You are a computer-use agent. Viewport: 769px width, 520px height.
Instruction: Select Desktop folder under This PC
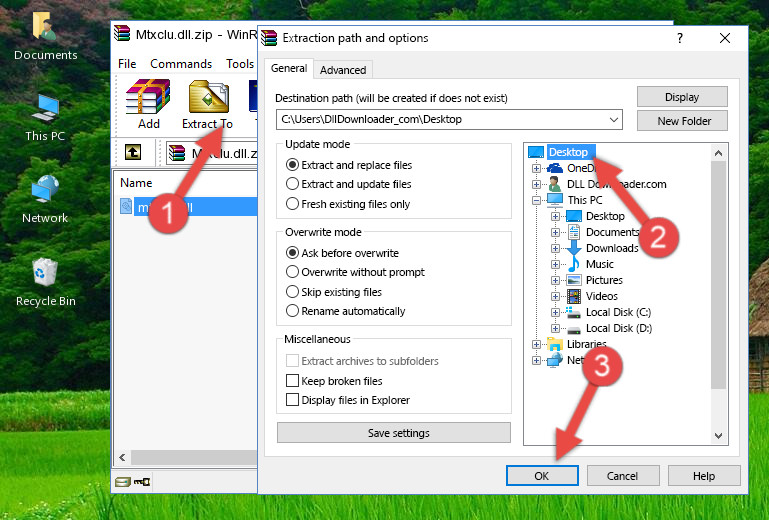click(x=605, y=216)
